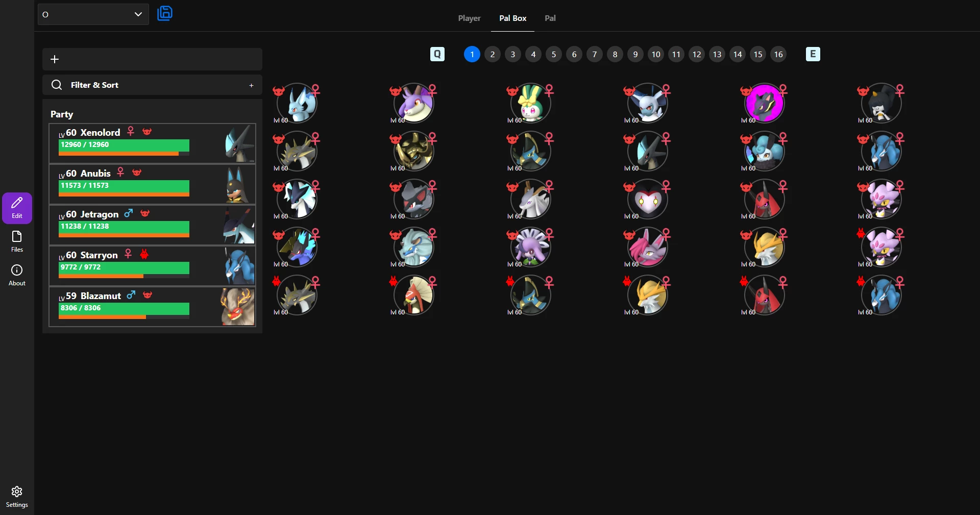Select party member Starryon
Viewport: 980px width, 515px height.
tap(152, 266)
